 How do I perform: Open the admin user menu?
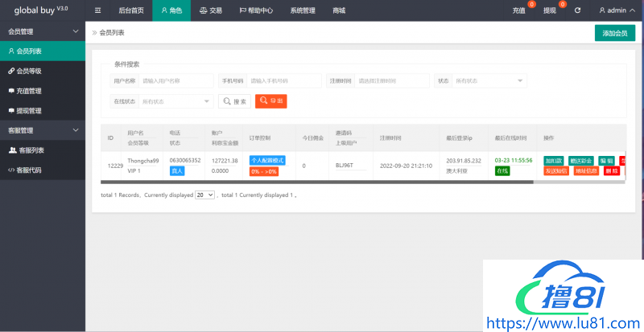coord(617,10)
